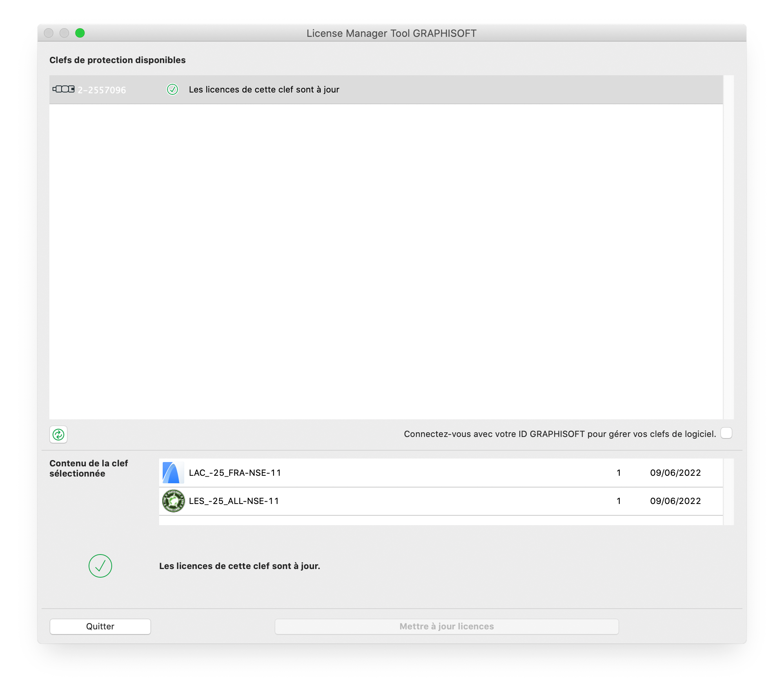This screenshot has width=784, height=696.
Task: Click the dongle key icon
Action: (64, 89)
